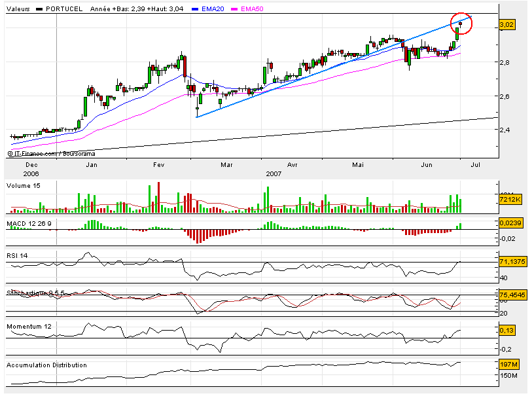Click the 75,4545 stochastic value tag
This screenshot has height=400, width=532.
512,295
